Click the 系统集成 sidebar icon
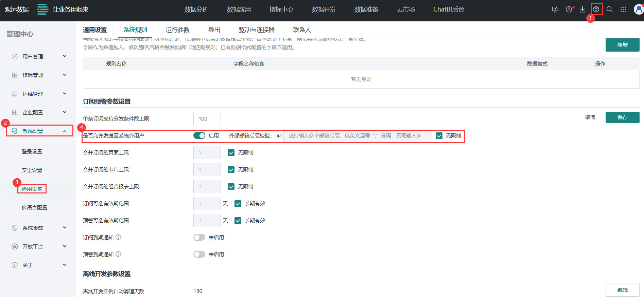Image resolution: width=644 pixels, height=297 pixels. pyautogui.click(x=15, y=228)
